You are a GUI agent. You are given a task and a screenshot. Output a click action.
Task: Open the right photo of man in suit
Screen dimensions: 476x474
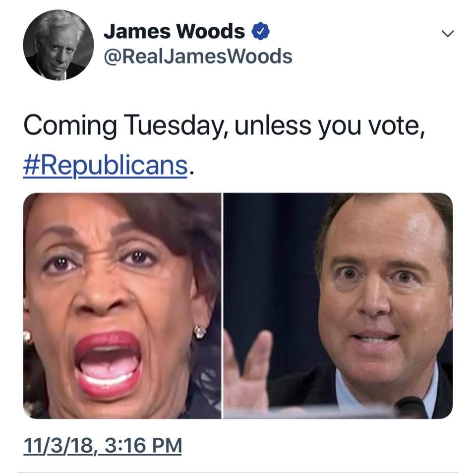click(x=338, y=306)
